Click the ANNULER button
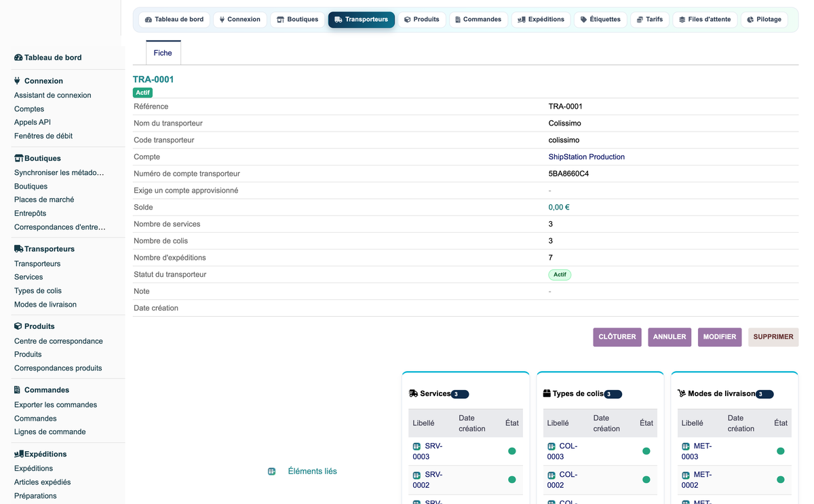The image size is (814, 504). pyautogui.click(x=670, y=337)
